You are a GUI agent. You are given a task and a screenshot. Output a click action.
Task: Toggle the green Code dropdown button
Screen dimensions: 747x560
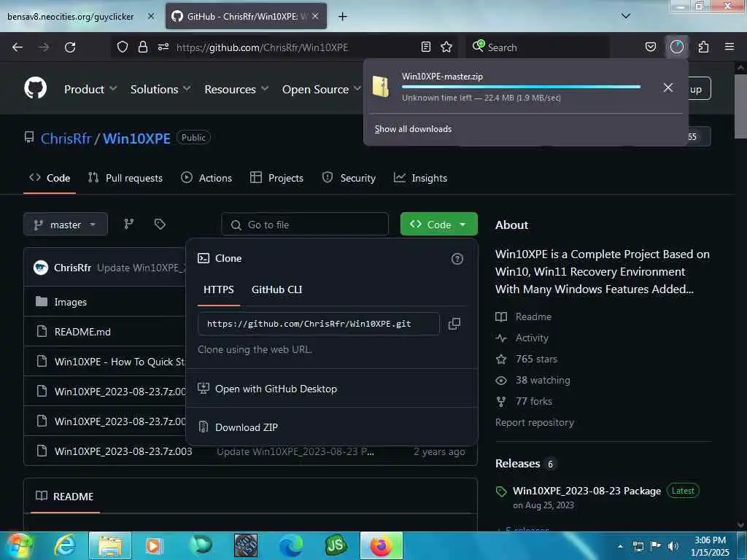coord(438,225)
